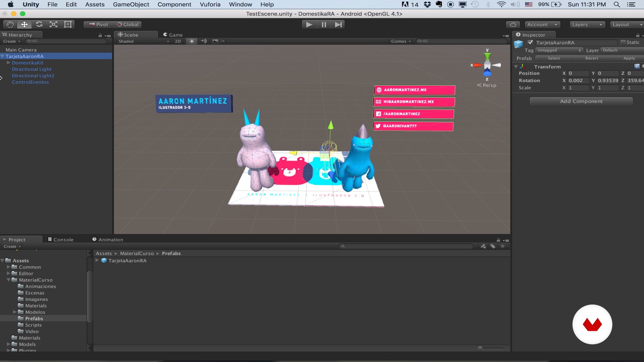The width and height of the screenshot is (644, 362).
Task: Toggle Pivot/Center mode
Action: [99, 24]
